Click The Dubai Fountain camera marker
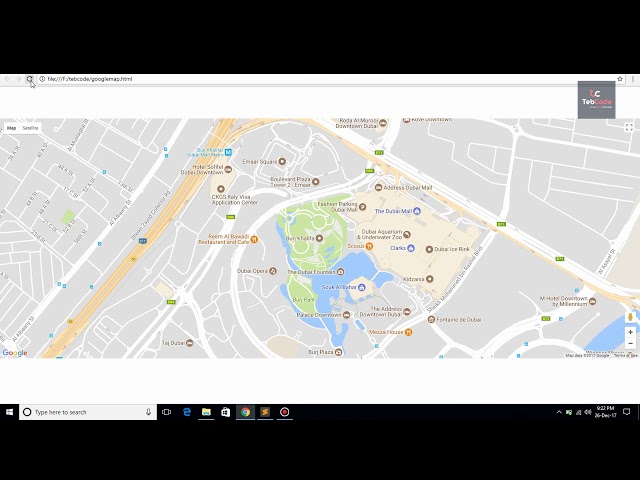The height and width of the screenshot is (480, 640). (x=340, y=272)
